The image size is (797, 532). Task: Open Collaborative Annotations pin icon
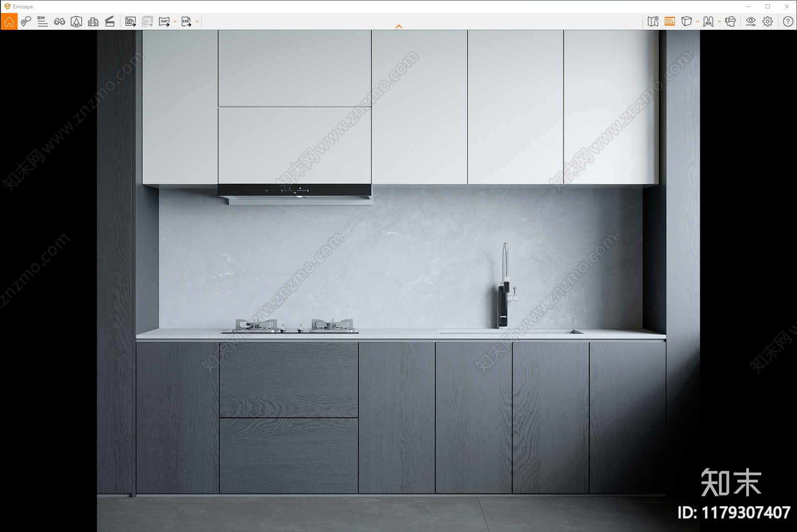coord(26,21)
